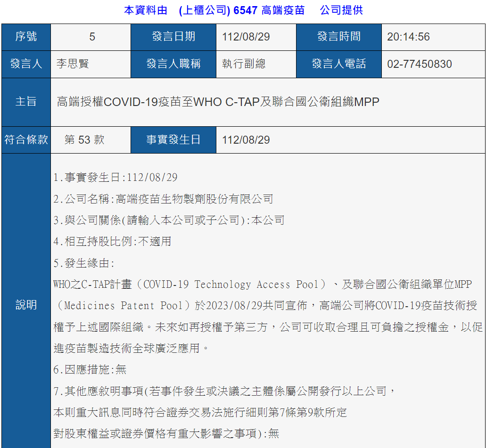The height and width of the screenshot is (448, 486).
Task: Select the clause value 第 53 款
Action: (x=84, y=139)
